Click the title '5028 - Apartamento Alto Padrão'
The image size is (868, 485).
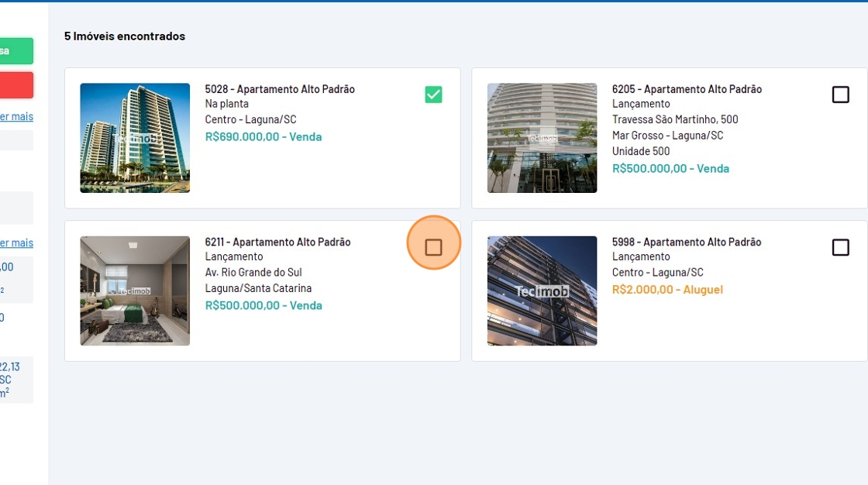(280, 89)
